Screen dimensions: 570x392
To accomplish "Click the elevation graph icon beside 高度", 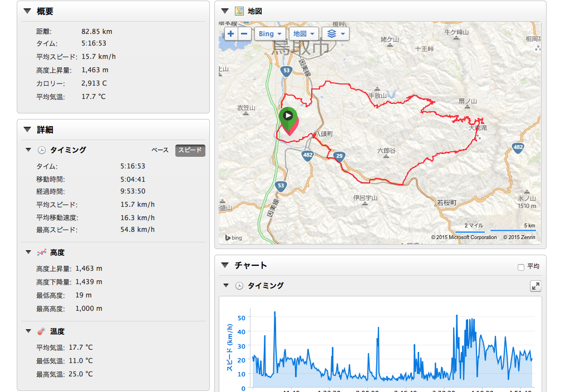I will pyautogui.click(x=42, y=252).
